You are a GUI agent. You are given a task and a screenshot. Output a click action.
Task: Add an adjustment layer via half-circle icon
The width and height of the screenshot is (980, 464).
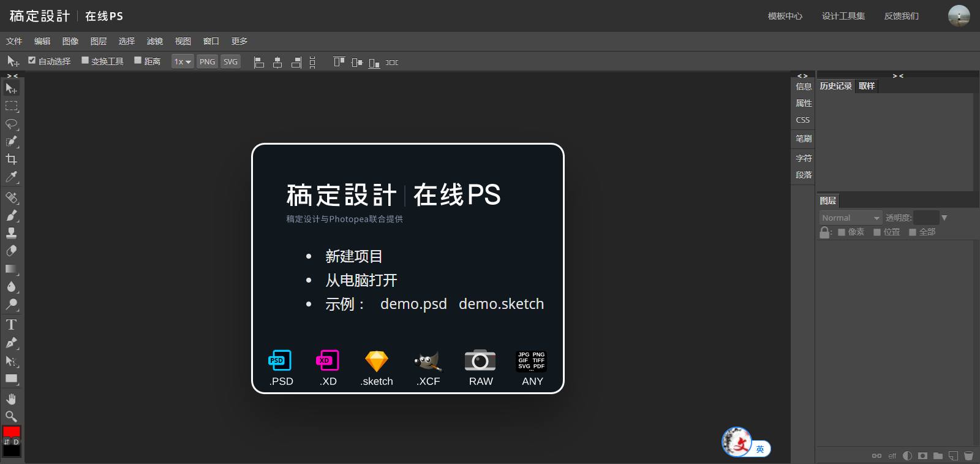(x=907, y=455)
